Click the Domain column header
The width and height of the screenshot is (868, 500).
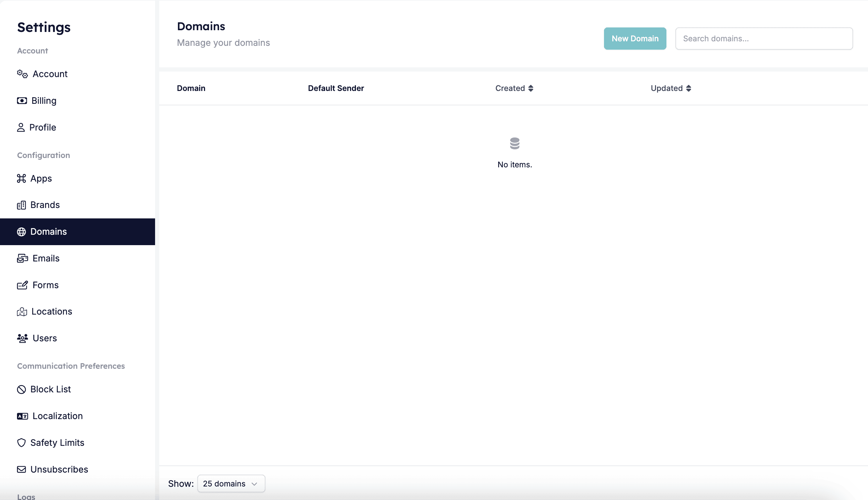tap(191, 88)
